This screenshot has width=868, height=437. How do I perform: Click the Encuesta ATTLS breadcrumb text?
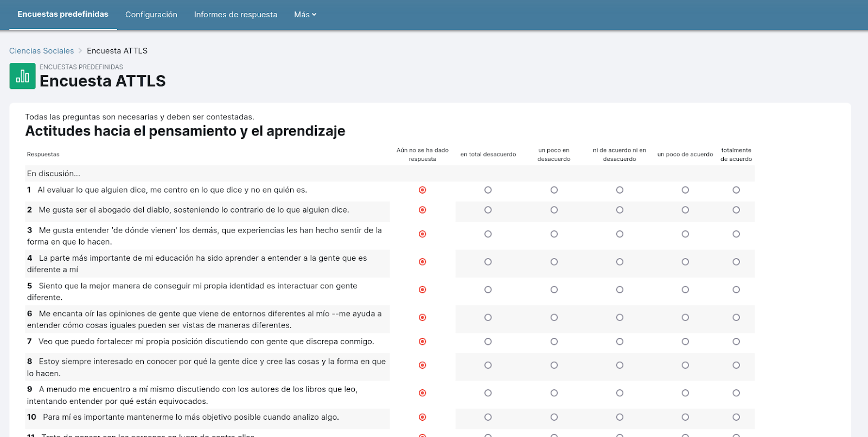[x=117, y=50]
